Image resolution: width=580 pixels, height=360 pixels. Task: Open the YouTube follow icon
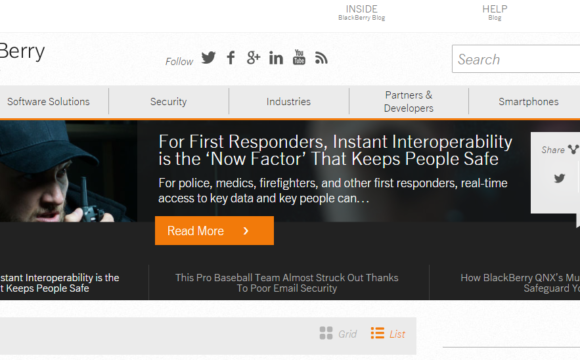click(x=299, y=57)
